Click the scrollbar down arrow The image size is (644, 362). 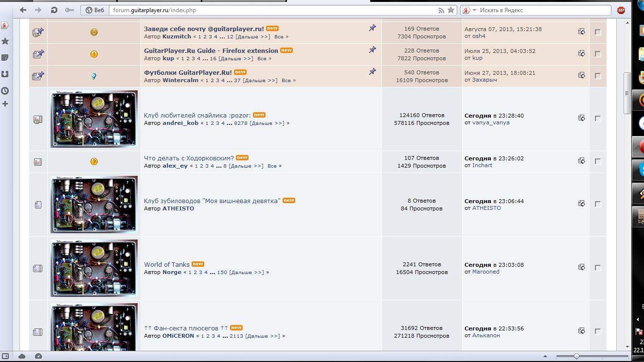[627, 347]
